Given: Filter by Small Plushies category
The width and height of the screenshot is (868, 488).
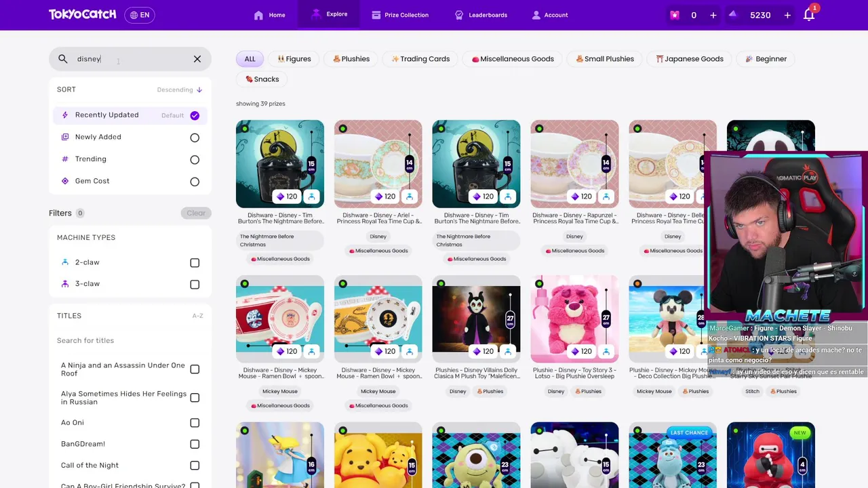Looking at the screenshot, I should click(x=605, y=59).
